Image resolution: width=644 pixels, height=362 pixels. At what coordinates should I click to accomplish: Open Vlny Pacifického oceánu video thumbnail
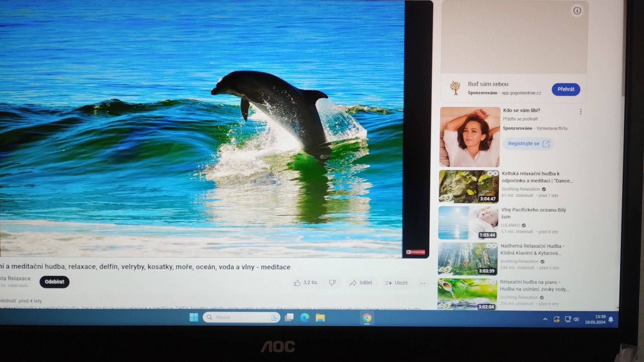pyautogui.click(x=468, y=223)
